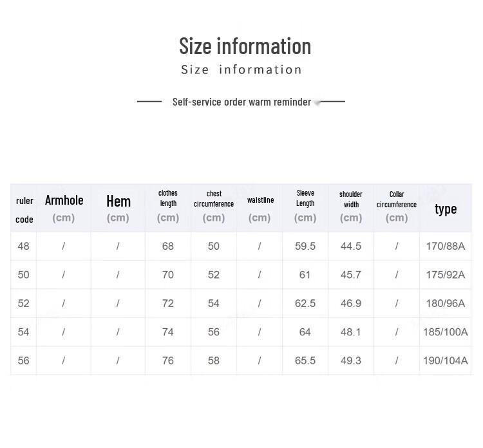Click the 76 clothes length value

point(168,360)
